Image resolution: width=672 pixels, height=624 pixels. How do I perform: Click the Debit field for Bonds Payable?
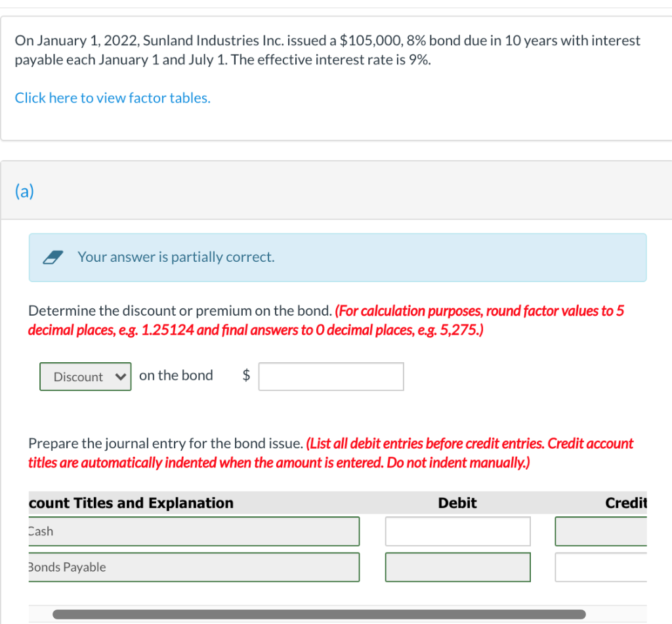457,568
